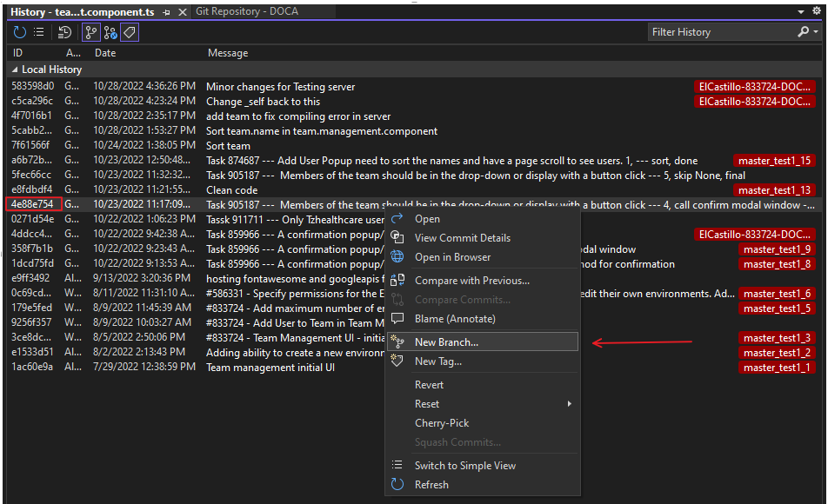Select commit c5ca296c Change _self back to this

tap(413, 102)
